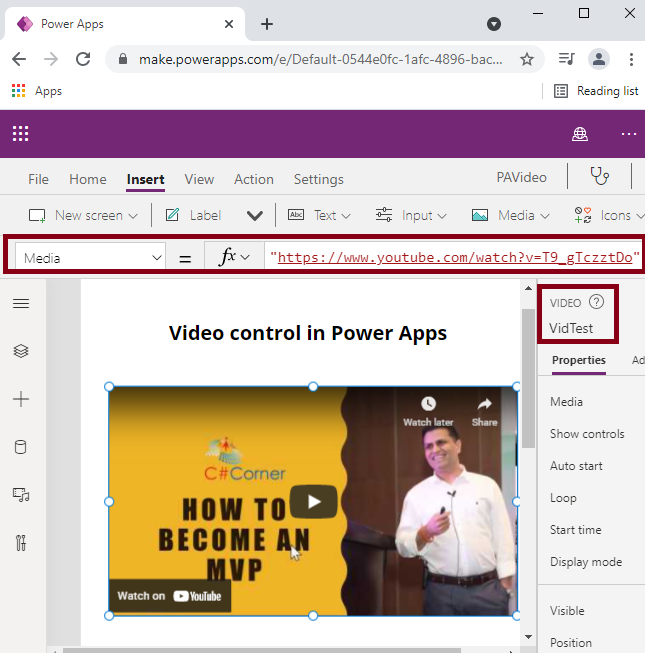
Task: Open the App checker stethoscope icon
Action: [x=600, y=176]
